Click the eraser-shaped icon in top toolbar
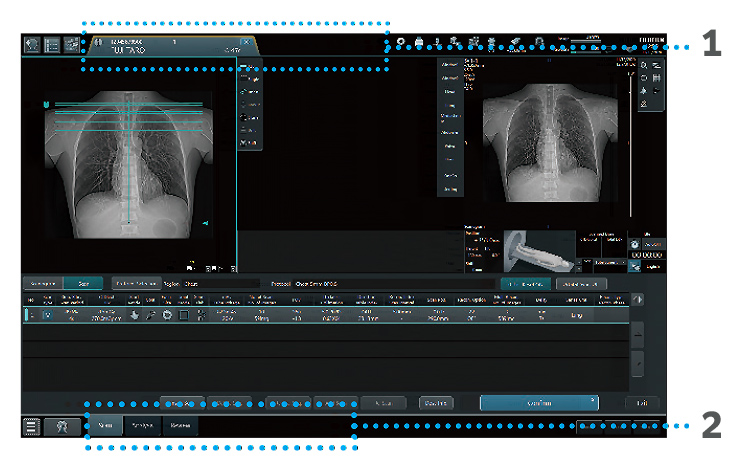The width and height of the screenshot is (750, 476). point(515,43)
